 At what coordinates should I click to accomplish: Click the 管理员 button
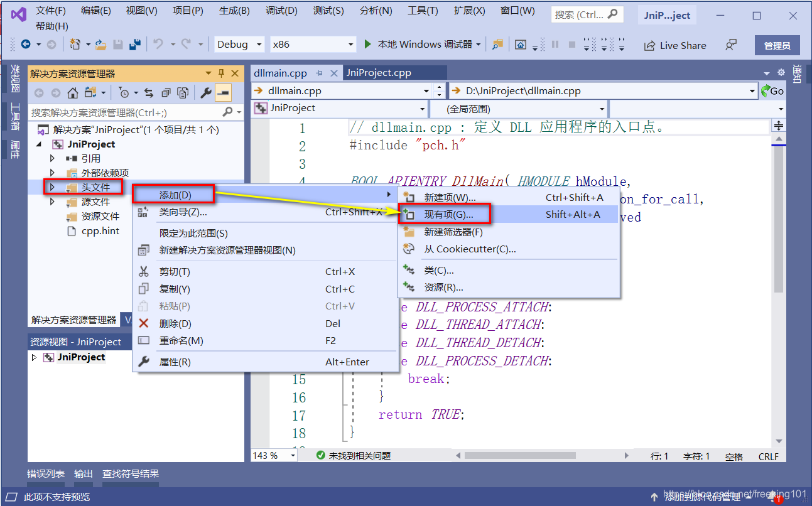tap(777, 45)
